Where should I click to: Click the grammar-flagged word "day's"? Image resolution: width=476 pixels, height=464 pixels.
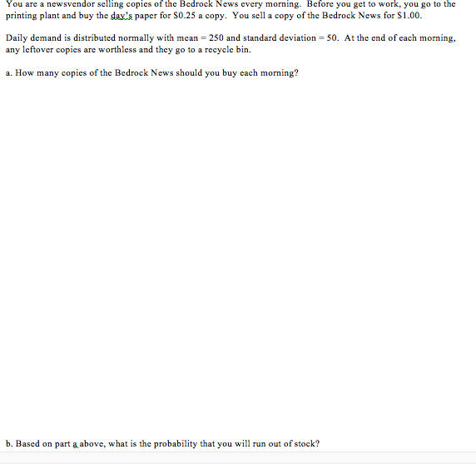tap(121, 16)
